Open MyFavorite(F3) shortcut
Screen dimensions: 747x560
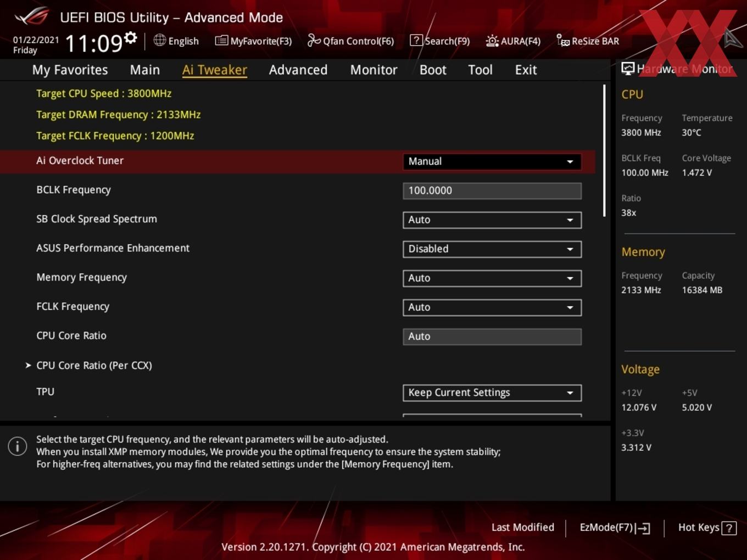(x=253, y=41)
